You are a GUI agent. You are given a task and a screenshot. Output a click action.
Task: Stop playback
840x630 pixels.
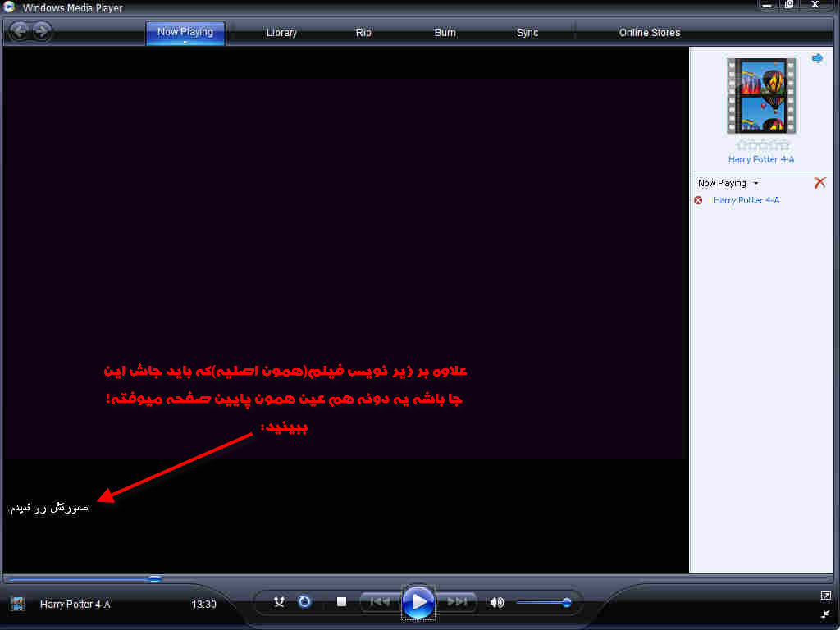(341, 602)
